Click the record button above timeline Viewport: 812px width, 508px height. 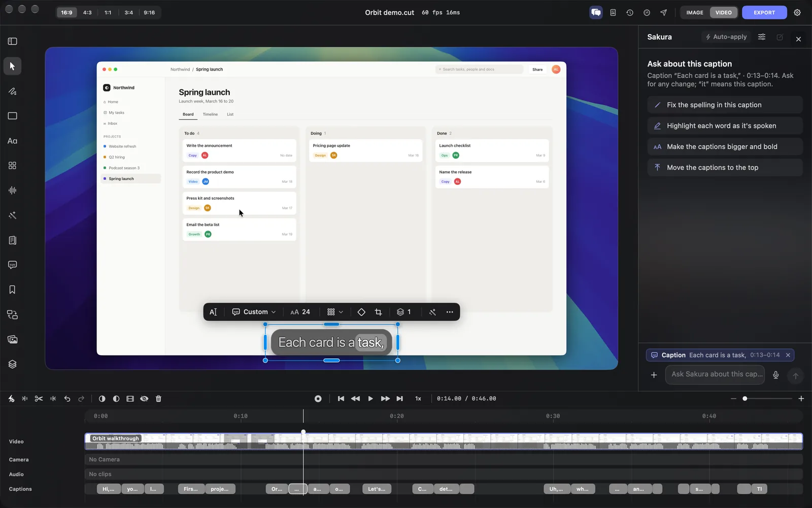[318, 399]
